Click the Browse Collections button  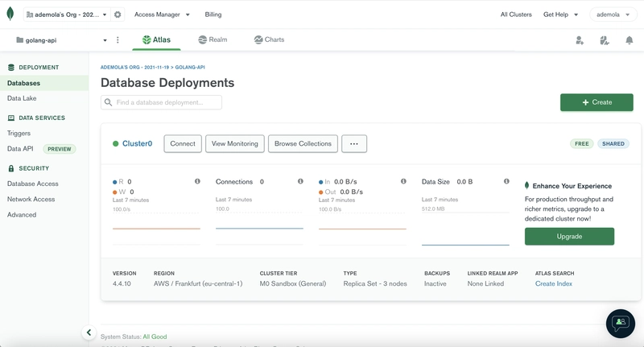tap(303, 144)
